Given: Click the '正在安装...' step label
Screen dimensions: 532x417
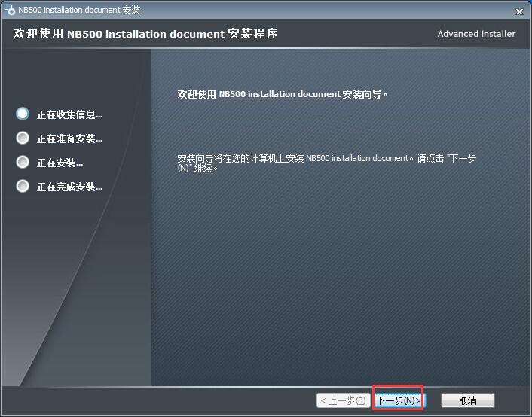Looking at the screenshot, I should click(x=60, y=163).
